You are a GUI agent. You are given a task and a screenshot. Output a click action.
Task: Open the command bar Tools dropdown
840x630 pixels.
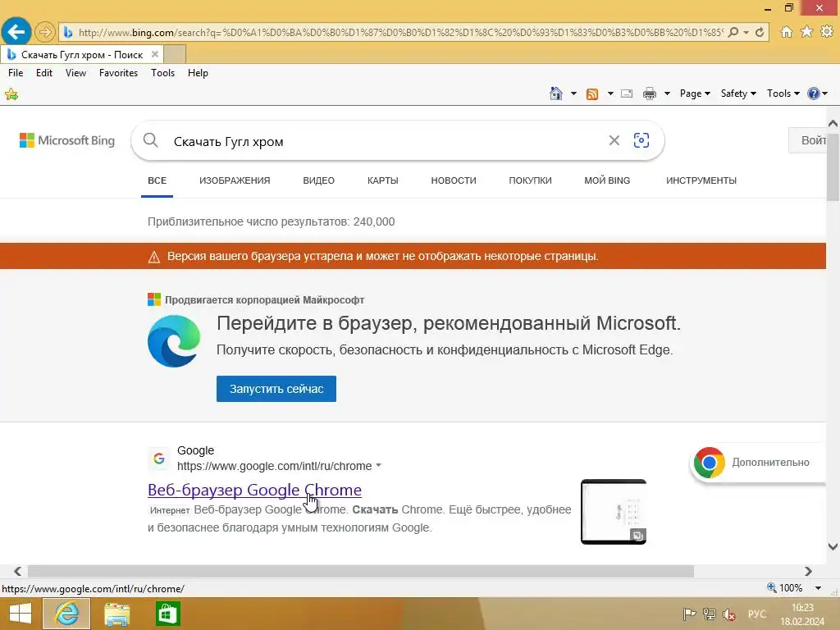click(x=783, y=94)
